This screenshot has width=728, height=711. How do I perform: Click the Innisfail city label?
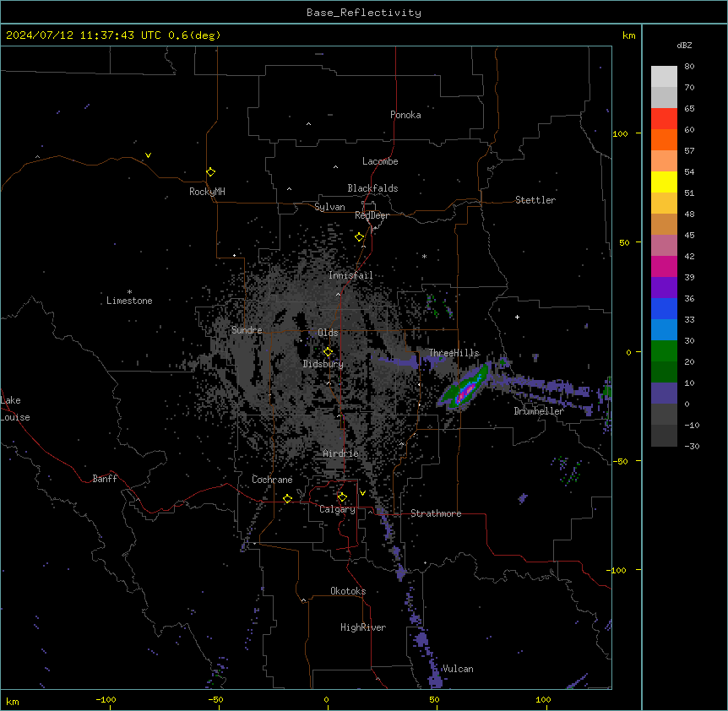(350, 275)
